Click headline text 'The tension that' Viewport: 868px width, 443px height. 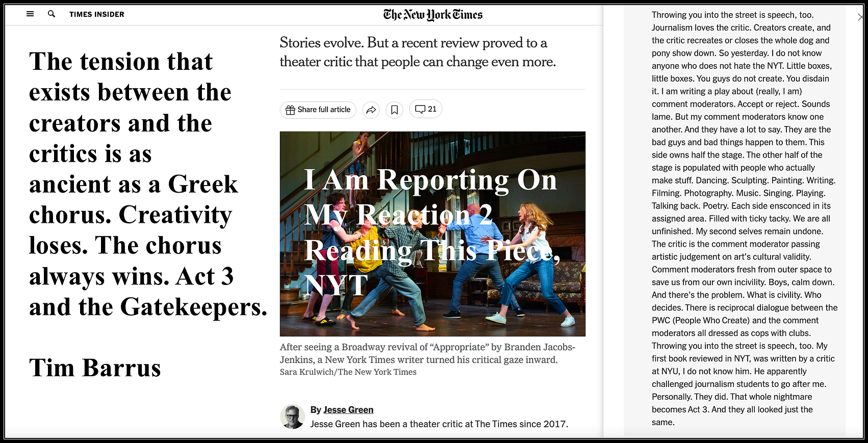click(x=121, y=62)
